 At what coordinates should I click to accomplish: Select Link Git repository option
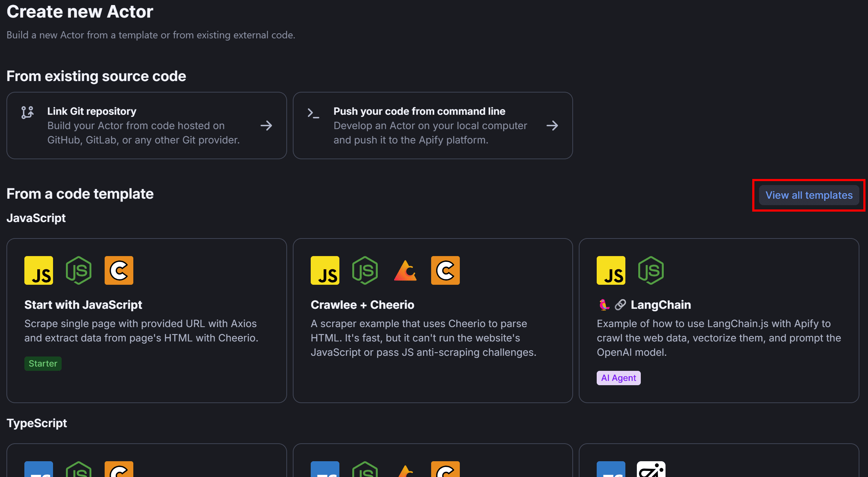point(92,111)
